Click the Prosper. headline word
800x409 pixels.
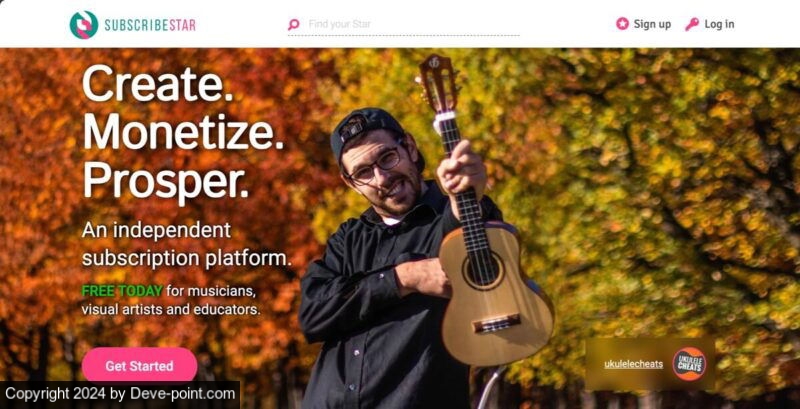point(165,182)
